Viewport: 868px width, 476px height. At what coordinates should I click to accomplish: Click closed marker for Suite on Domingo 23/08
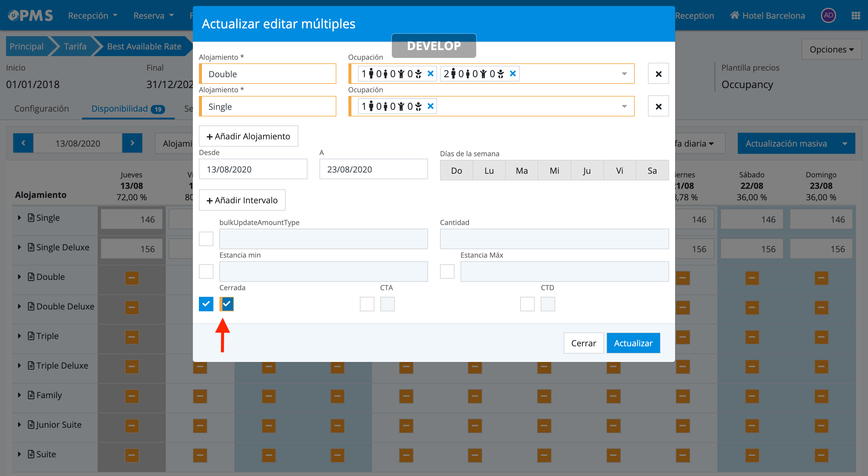821,455
